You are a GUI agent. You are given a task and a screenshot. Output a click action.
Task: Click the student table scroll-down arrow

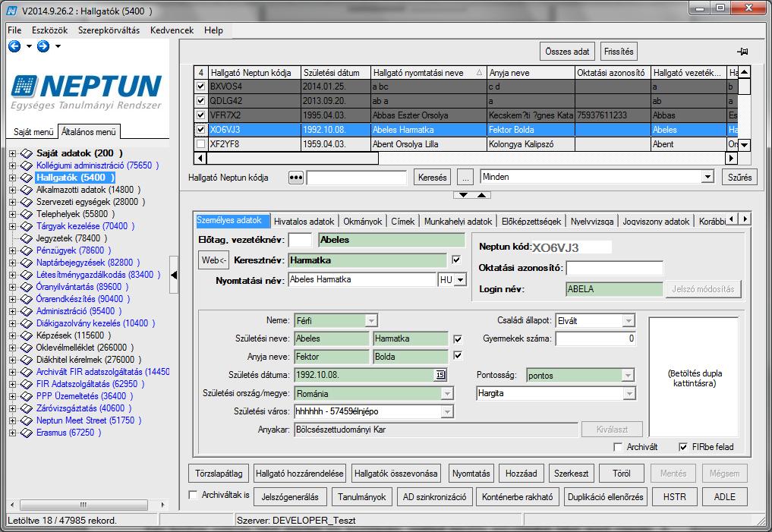(x=745, y=145)
